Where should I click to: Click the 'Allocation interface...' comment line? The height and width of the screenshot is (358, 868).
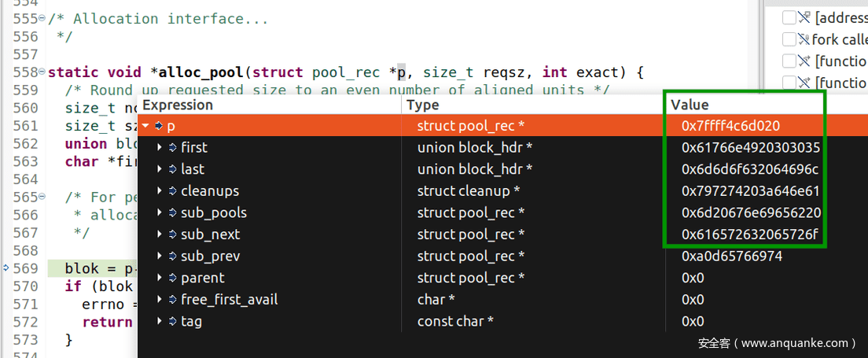click(158, 19)
